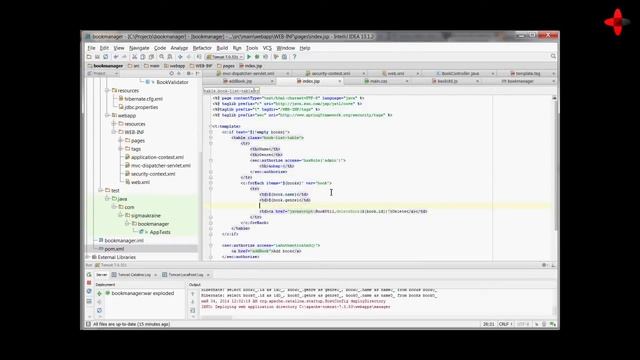
Task: Click the Search Everywhere magnifier icon
Action: (x=553, y=56)
